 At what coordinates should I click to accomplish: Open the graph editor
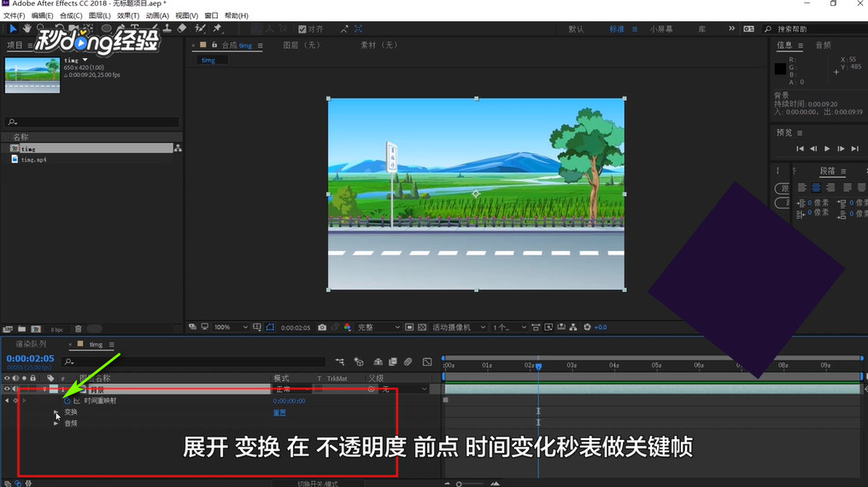pos(427,362)
